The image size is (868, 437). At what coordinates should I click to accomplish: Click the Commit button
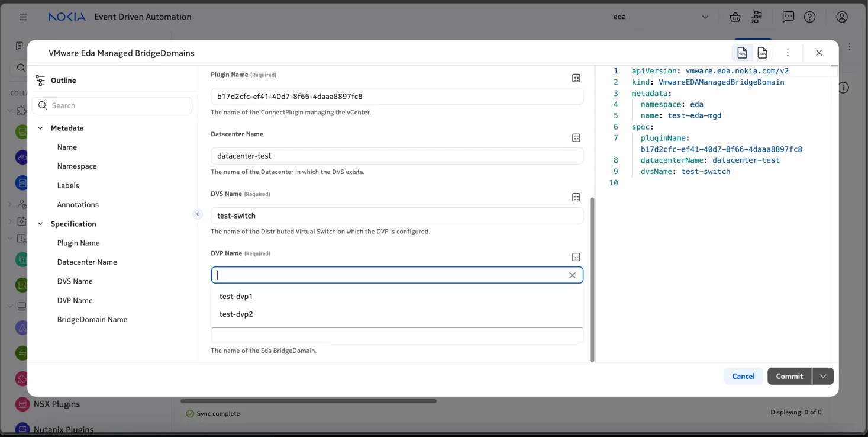pyautogui.click(x=789, y=376)
